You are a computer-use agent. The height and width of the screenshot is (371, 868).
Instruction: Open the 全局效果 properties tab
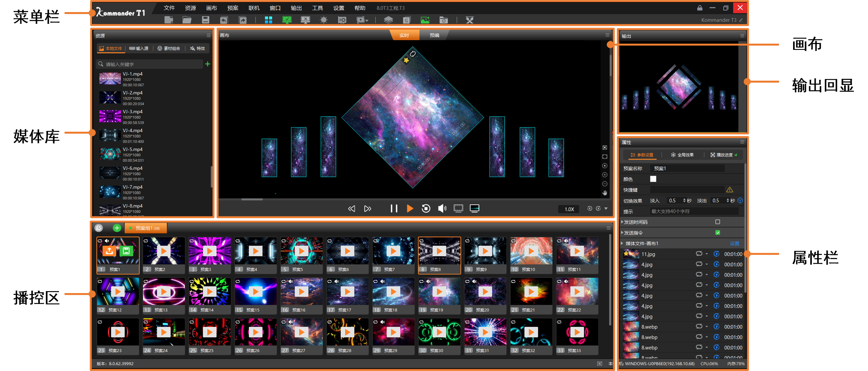682,155
